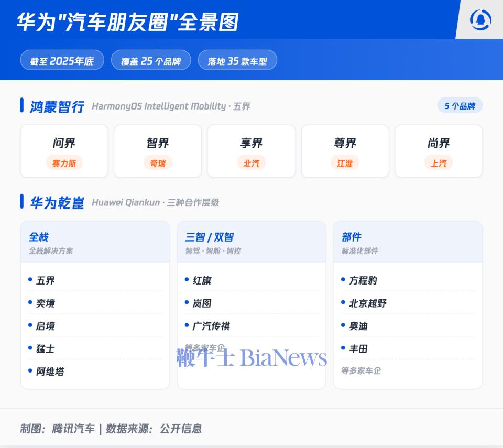Click the '截至 2025年底' pill badge
503x448 pixels.
[62, 60]
